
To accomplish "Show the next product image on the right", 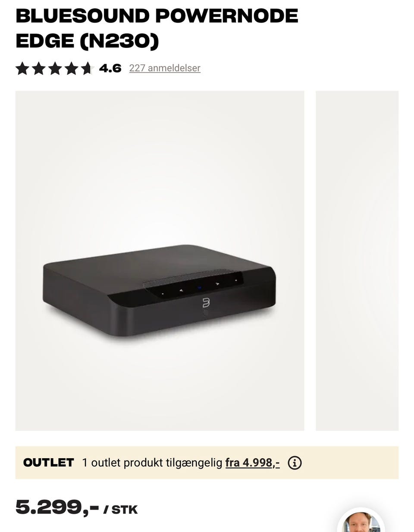I will click(x=357, y=260).
